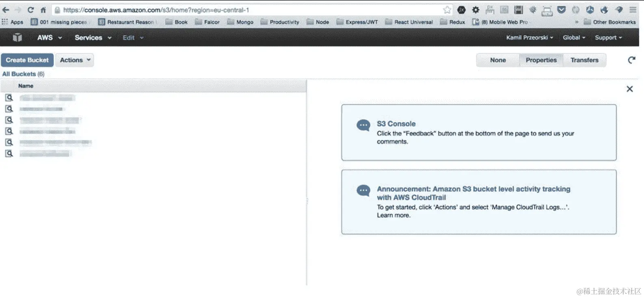Open the Mobile Web Pro bookmark
Image resolution: width=644 pixels, height=298 pixels.
click(x=500, y=22)
